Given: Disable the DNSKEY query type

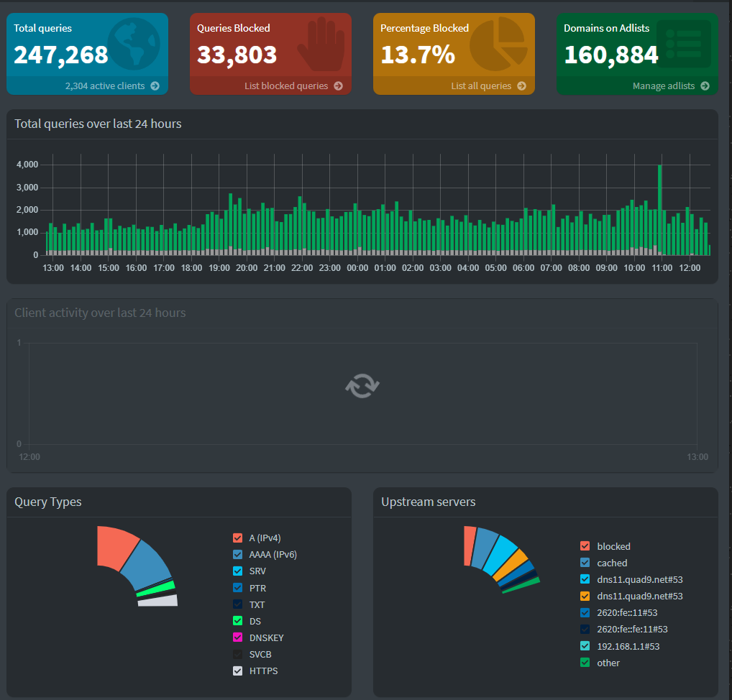Looking at the screenshot, I should point(237,637).
